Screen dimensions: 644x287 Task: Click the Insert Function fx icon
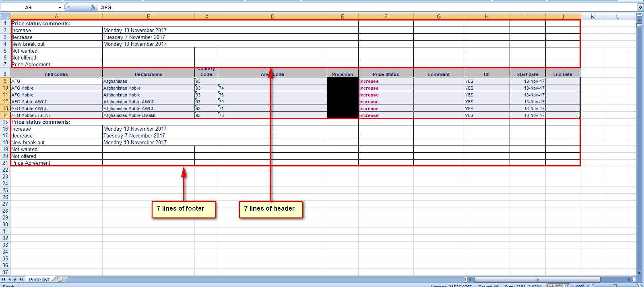[93, 7]
